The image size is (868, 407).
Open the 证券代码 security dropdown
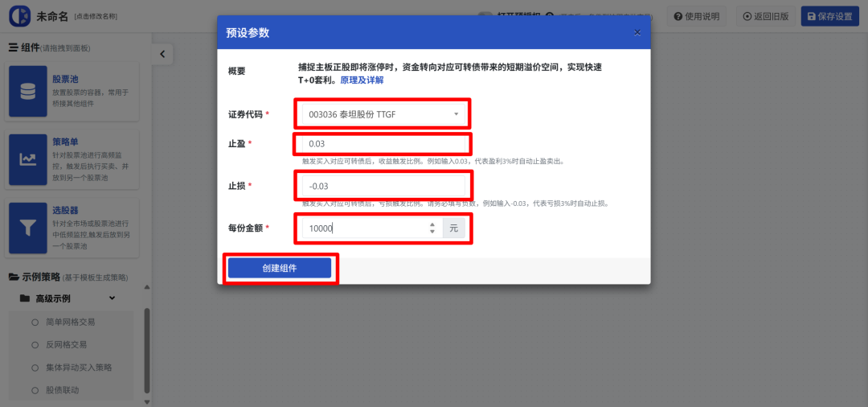[383, 114]
